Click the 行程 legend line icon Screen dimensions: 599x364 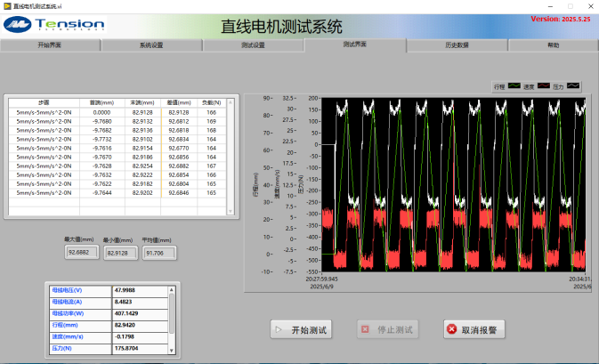click(x=514, y=86)
